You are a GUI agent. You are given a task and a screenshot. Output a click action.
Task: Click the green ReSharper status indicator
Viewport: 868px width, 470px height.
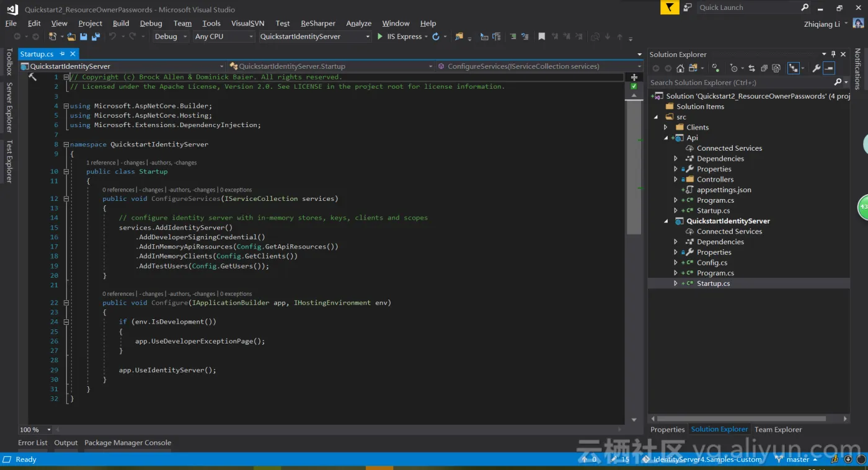point(634,87)
